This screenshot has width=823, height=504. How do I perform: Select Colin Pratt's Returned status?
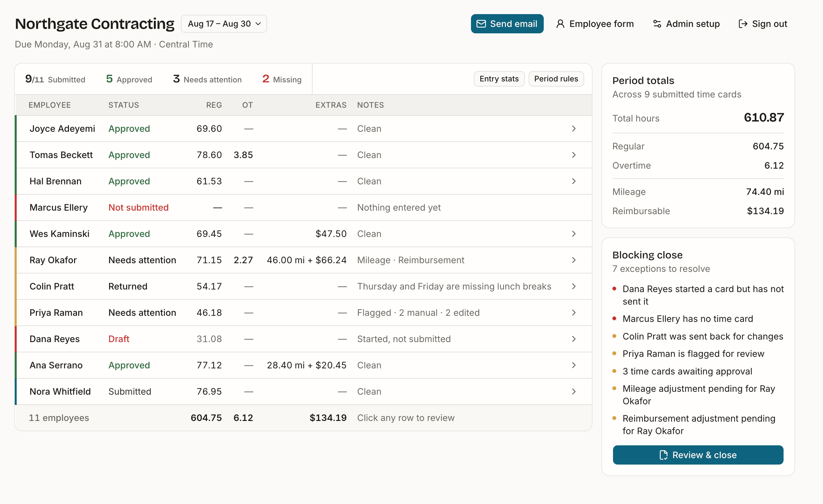(128, 286)
